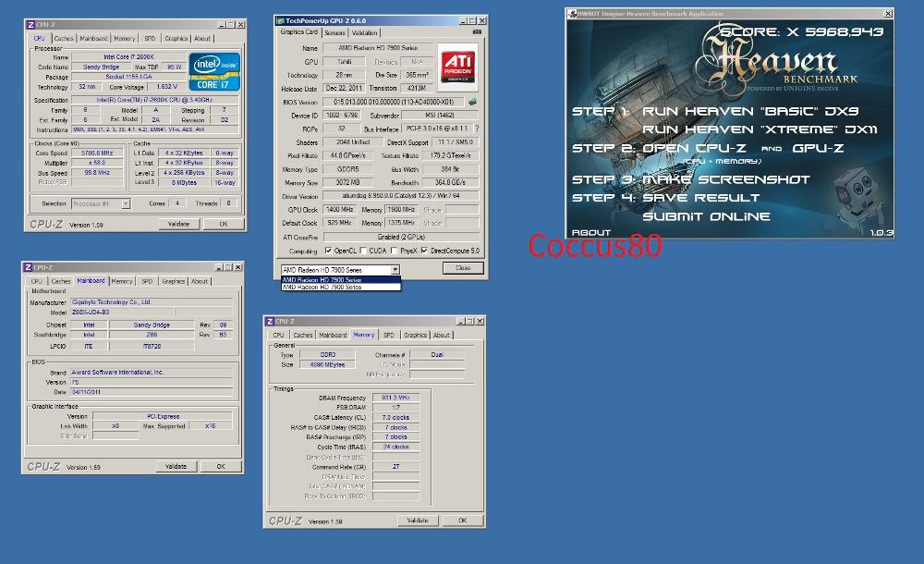Click Validate in CPU-Z memory timings window
The image size is (924, 564).
click(418, 521)
